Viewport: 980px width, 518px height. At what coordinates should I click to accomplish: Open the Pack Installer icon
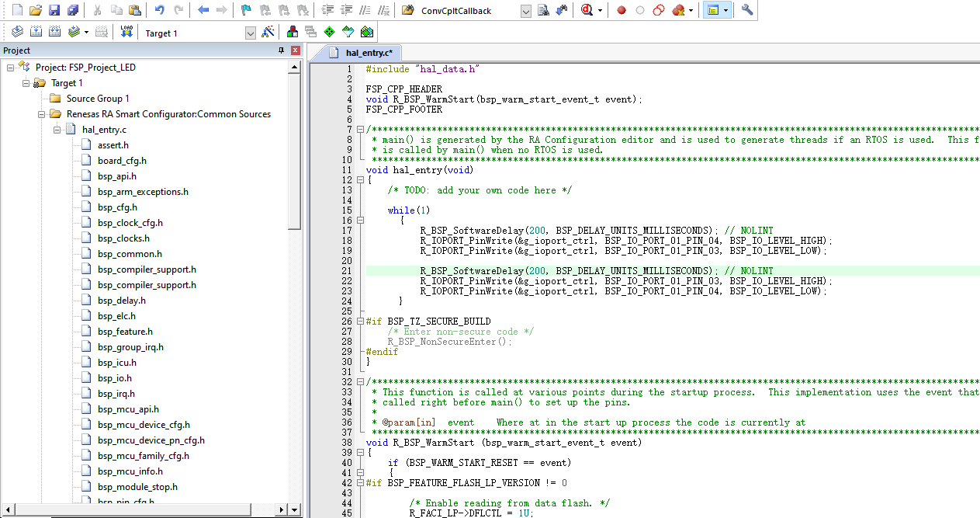(x=367, y=32)
